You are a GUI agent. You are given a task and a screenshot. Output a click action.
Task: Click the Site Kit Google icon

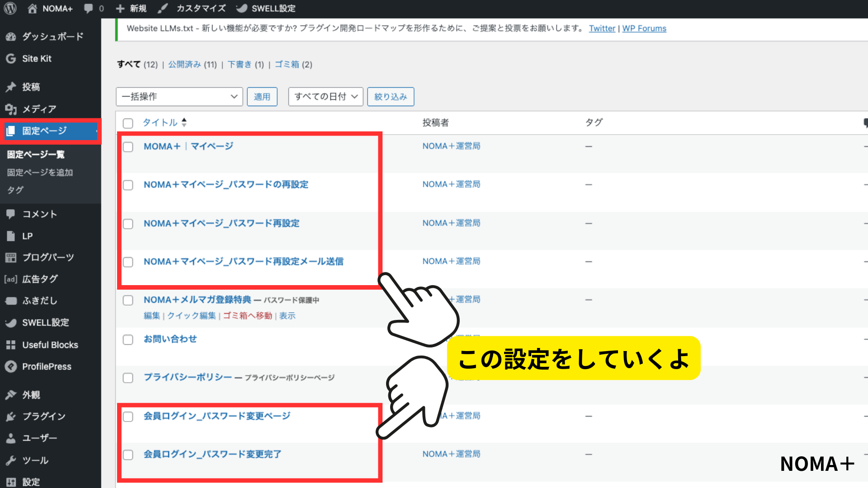pos(11,58)
